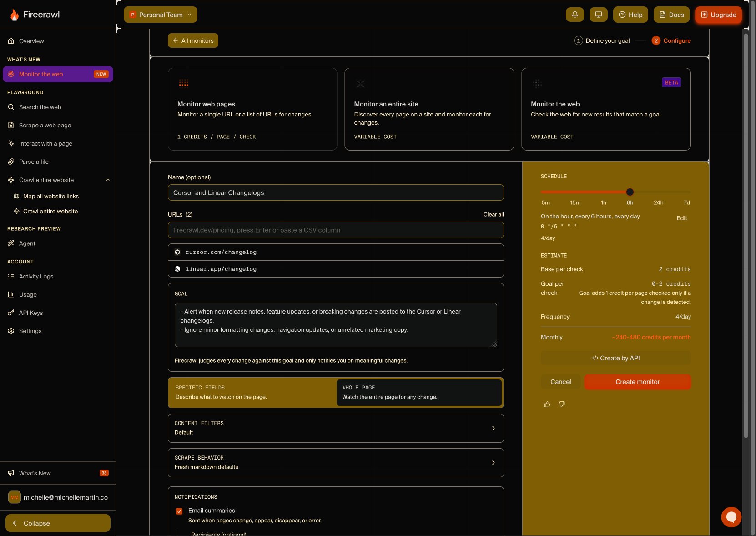Click the Name input field
Image resolution: width=756 pixels, height=536 pixels.
pos(336,192)
